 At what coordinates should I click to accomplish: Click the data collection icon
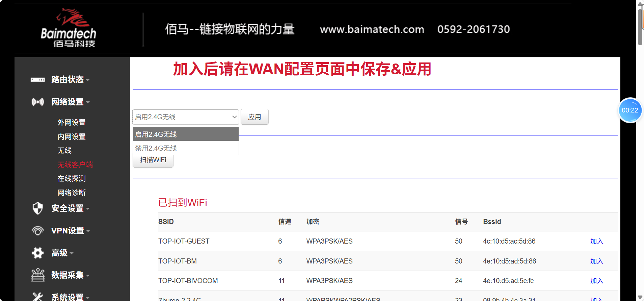click(37, 275)
